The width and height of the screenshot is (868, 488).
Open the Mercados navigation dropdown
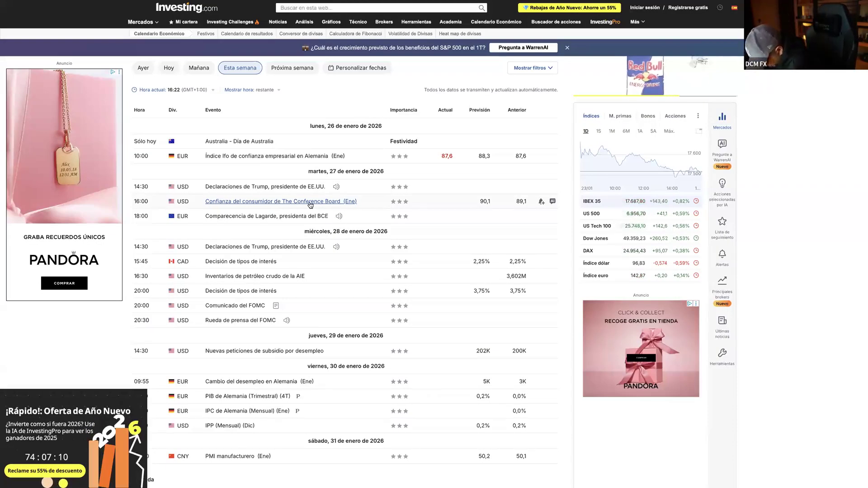[x=143, y=22]
